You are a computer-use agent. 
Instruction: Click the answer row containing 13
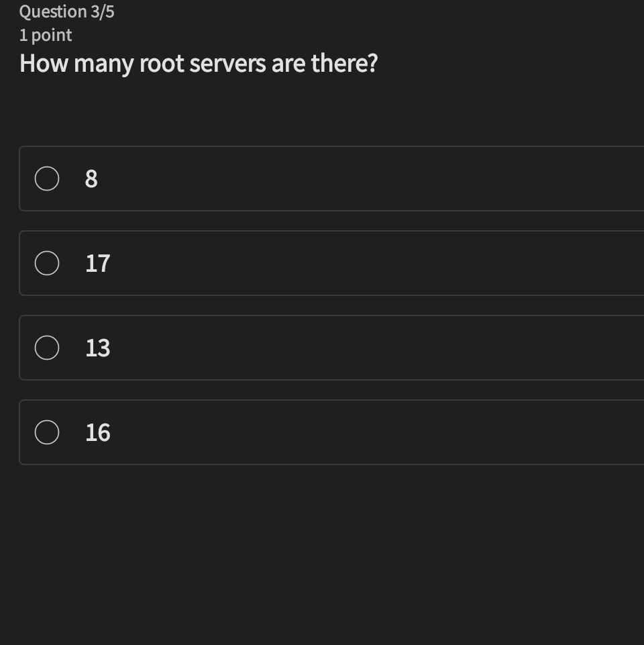(x=268, y=348)
